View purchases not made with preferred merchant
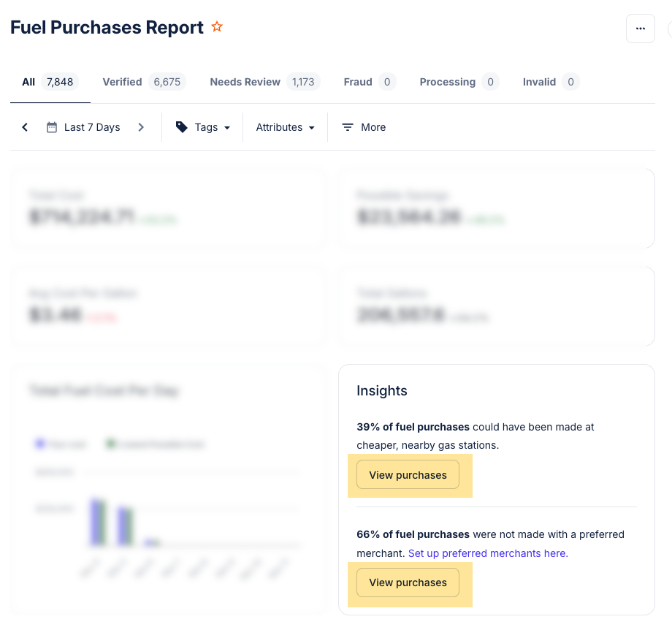The height and width of the screenshot is (622, 672). [408, 583]
